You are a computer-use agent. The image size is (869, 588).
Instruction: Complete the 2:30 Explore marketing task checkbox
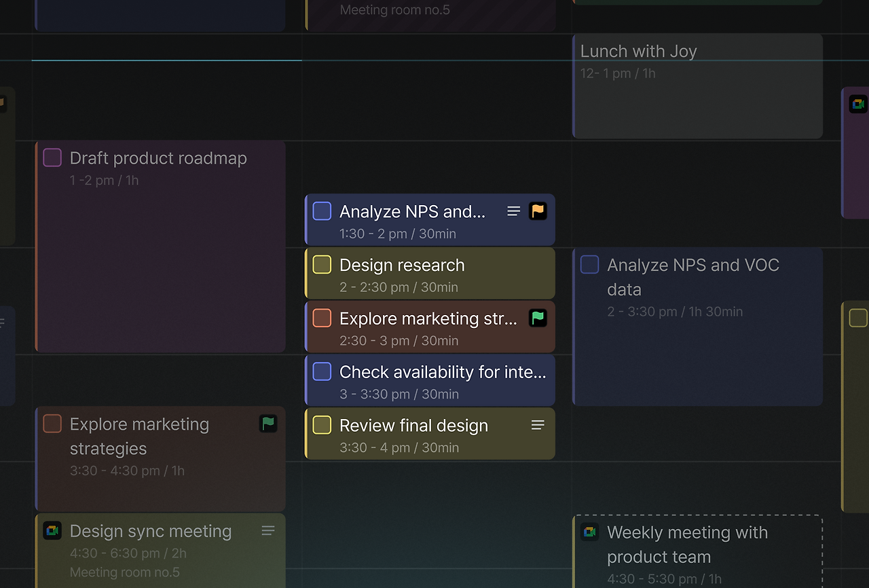pos(322,318)
